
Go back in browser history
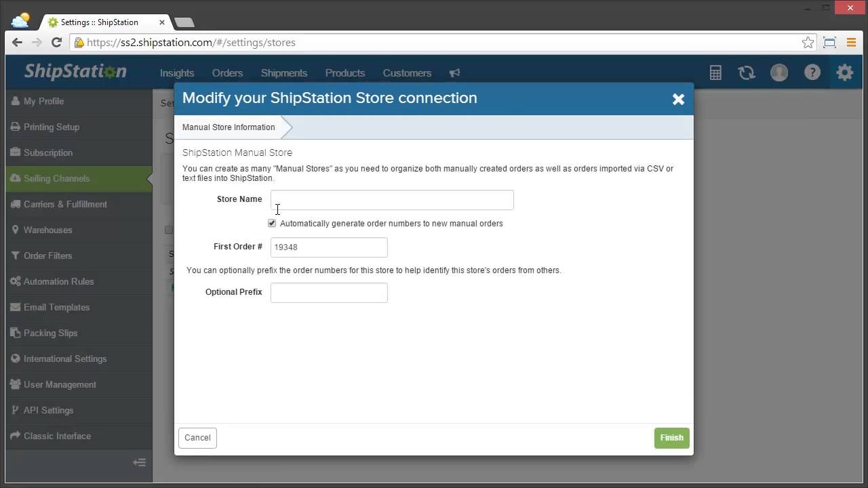pos(18,42)
